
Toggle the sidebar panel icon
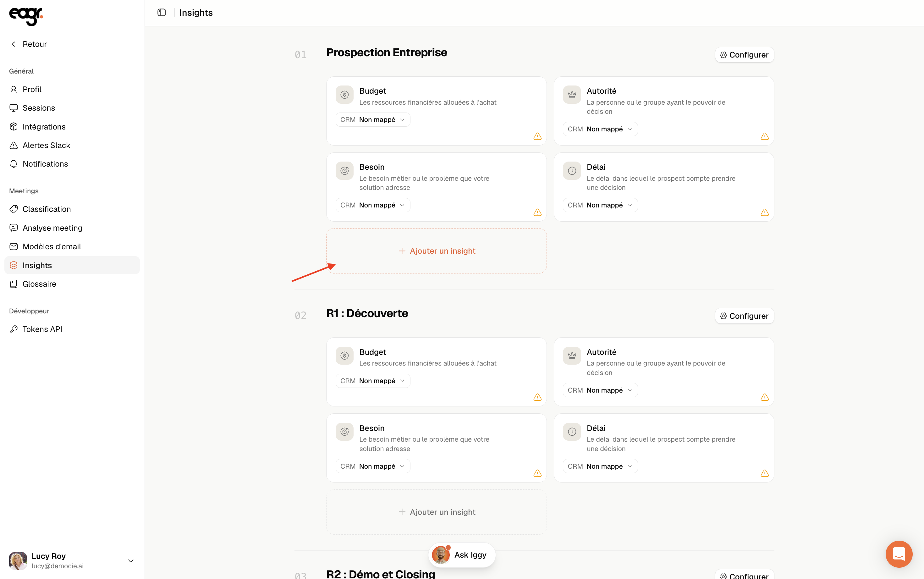162,13
